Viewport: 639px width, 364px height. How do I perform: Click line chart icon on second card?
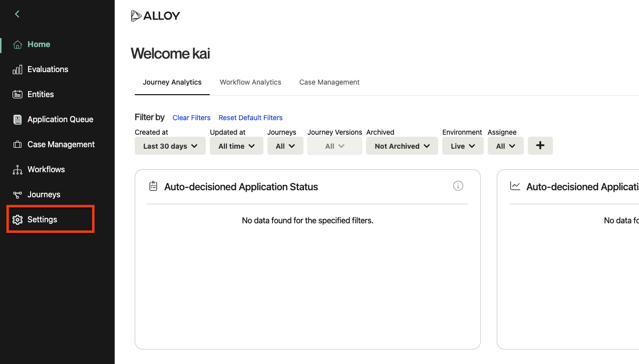(x=515, y=186)
